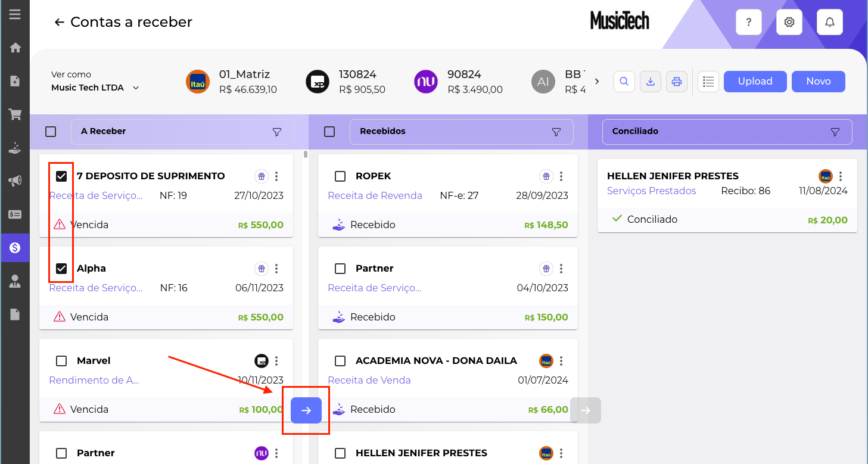868x464 pixels.
Task: Select all in A Receber column checkbox
Action: coord(51,132)
